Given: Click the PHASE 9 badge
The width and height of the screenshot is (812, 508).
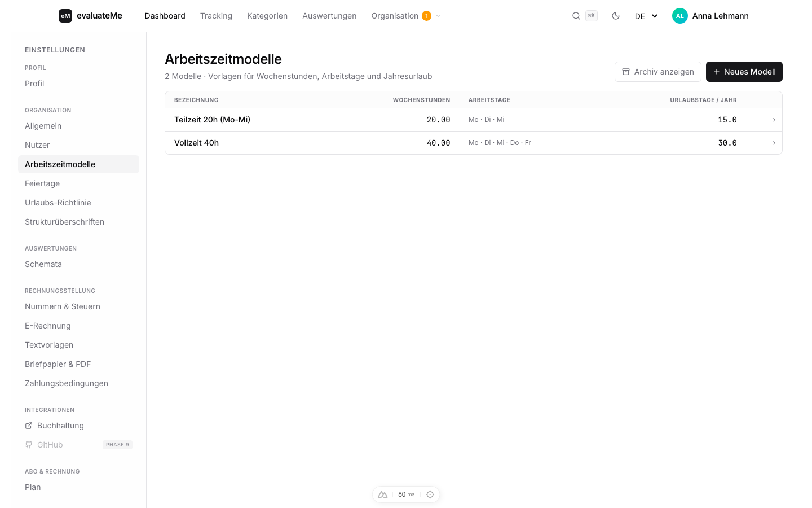Looking at the screenshot, I should pos(117,445).
